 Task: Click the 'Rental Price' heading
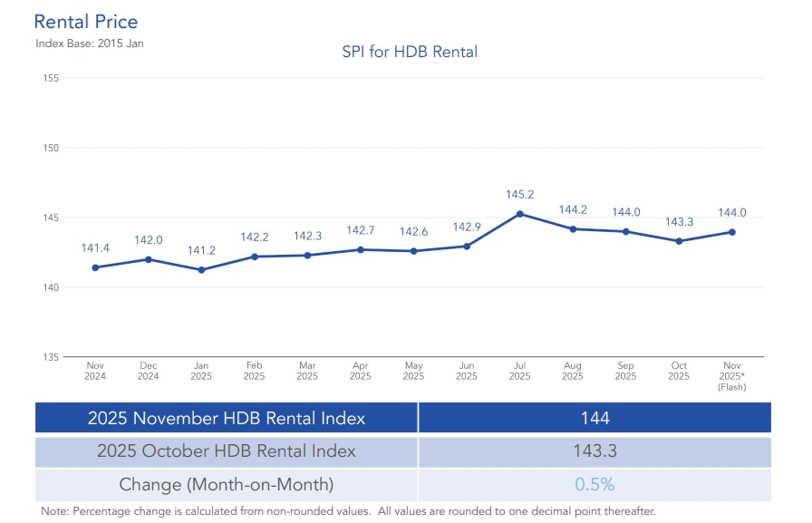pyautogui.click(x=86, y=21)
